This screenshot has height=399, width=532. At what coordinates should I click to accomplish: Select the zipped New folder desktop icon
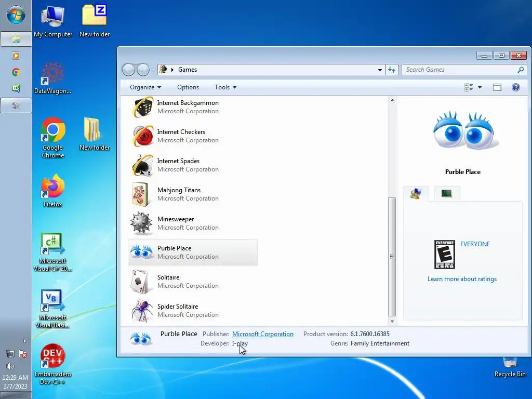coord(95,20)
